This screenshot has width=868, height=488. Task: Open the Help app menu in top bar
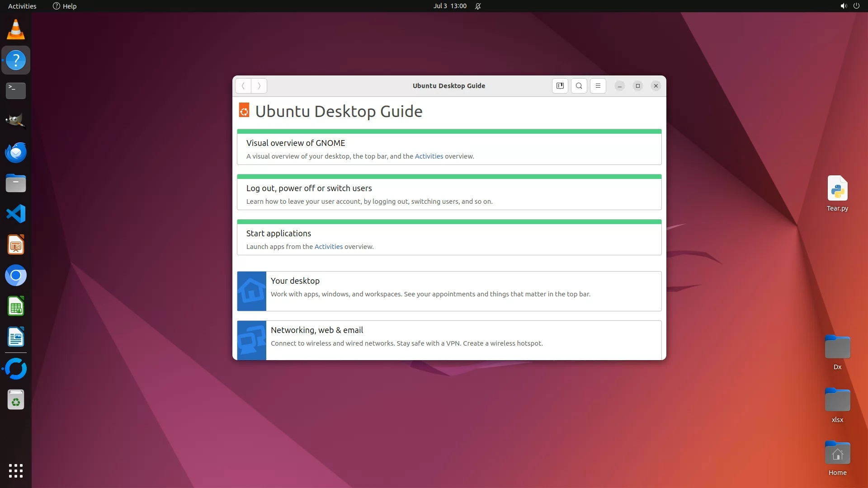(65, 6)
